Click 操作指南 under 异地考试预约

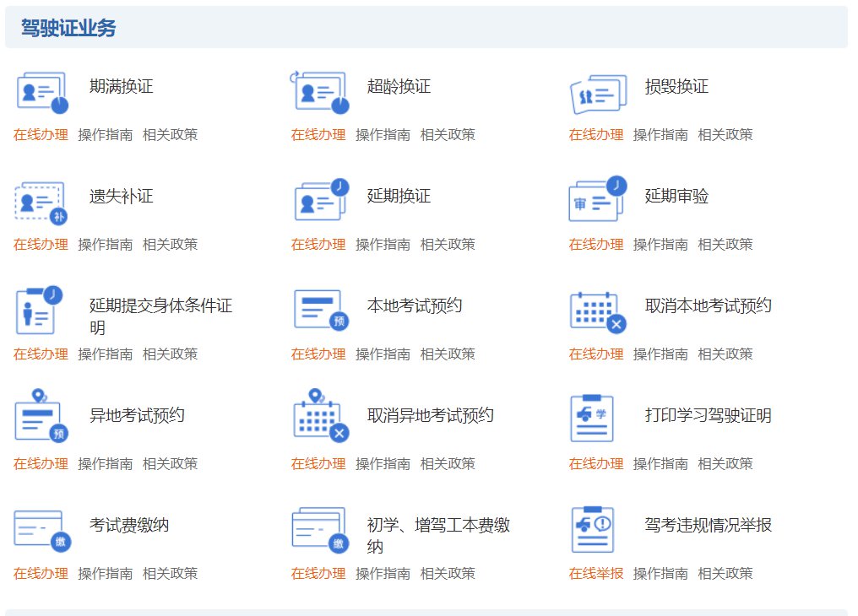(106, 464)
